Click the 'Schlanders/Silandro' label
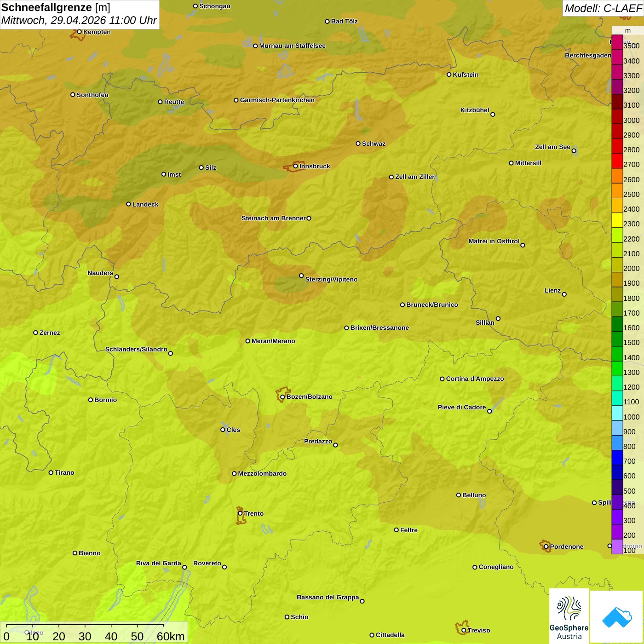 pos(136,349)
